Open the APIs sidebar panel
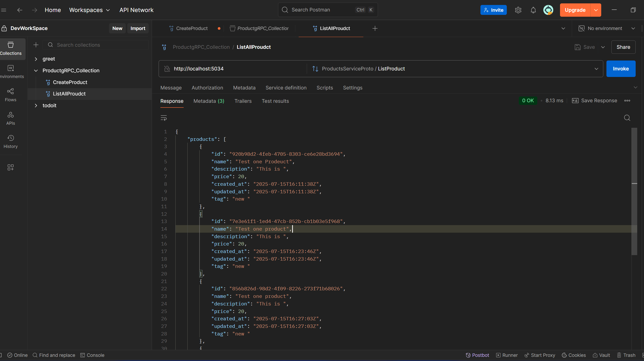 click(x=11, y=118)
